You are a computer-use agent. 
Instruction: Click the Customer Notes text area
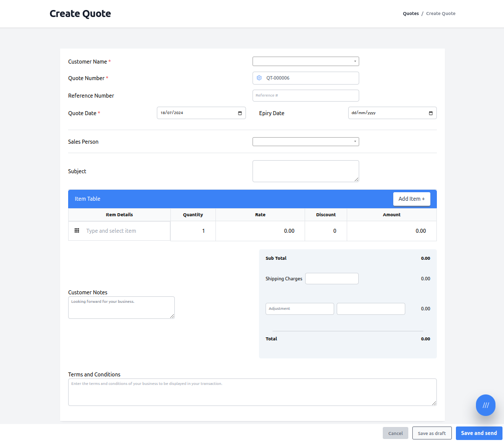point(121,307)
